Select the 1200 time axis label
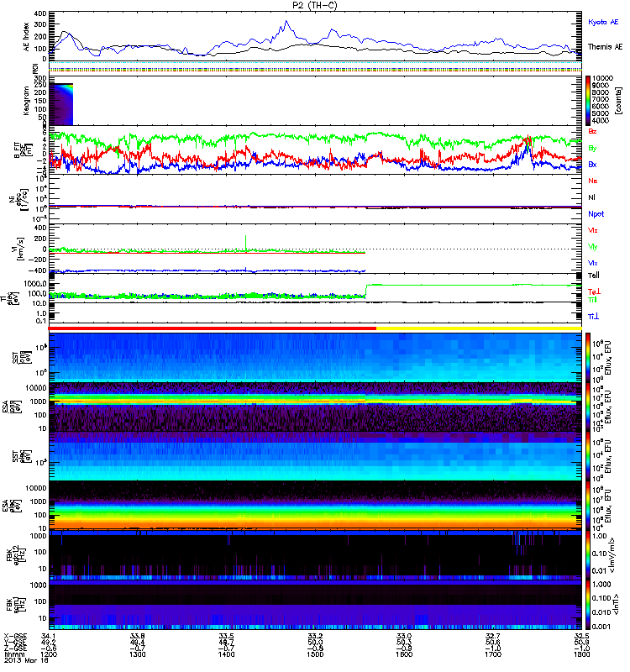 49,654
